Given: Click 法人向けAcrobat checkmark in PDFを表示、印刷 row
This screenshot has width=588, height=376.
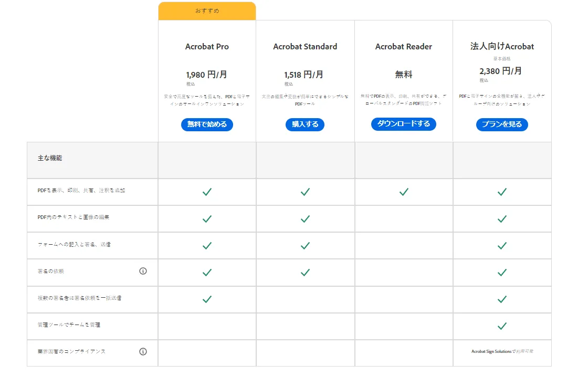Looking at the screenshot, I should 502,192.
